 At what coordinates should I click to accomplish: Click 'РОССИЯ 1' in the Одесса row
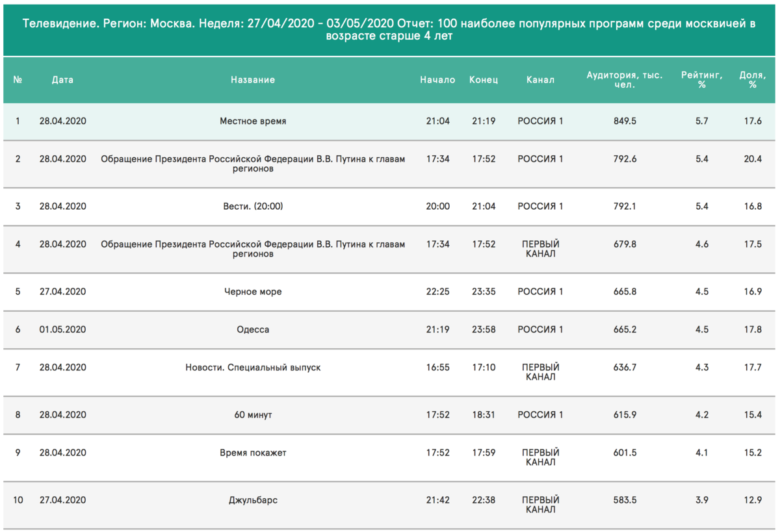click(x=540, y=329)
